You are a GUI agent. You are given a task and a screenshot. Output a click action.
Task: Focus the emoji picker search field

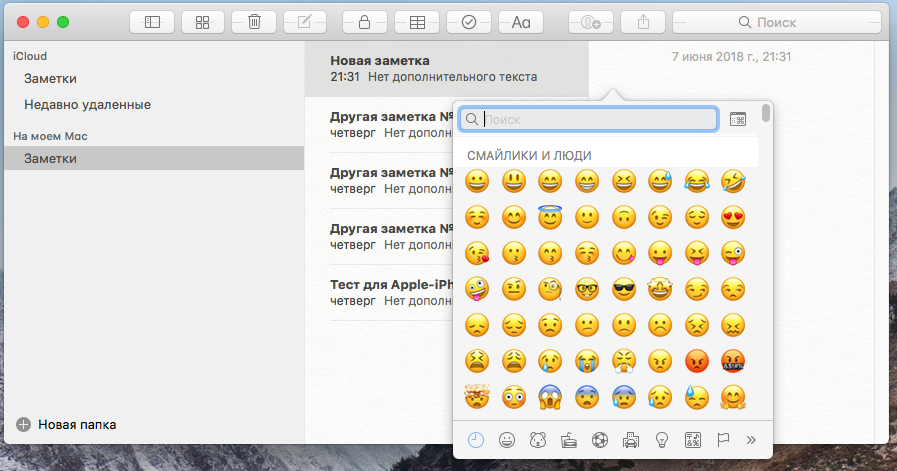[x=589, y=119]
